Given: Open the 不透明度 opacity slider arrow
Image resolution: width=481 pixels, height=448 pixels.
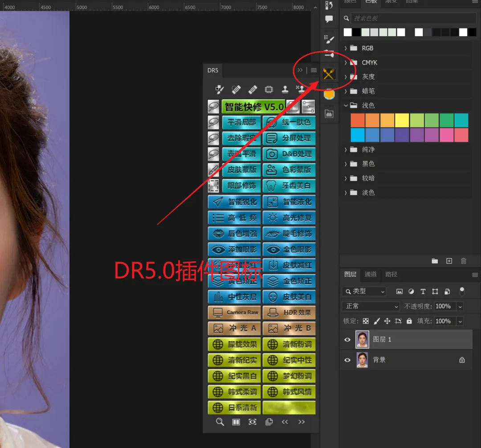Looking at the screenshot, I should (460, 307).
